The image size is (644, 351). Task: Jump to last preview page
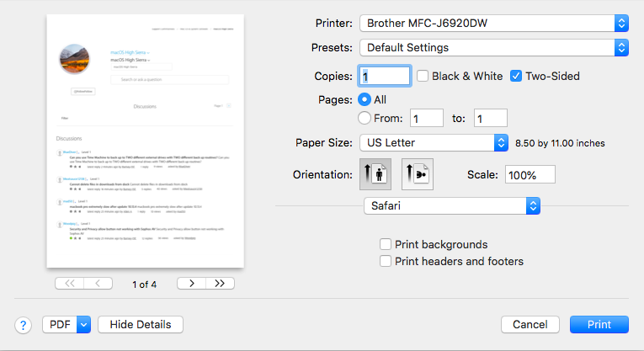pyautogui.click(x=221, y=284)
